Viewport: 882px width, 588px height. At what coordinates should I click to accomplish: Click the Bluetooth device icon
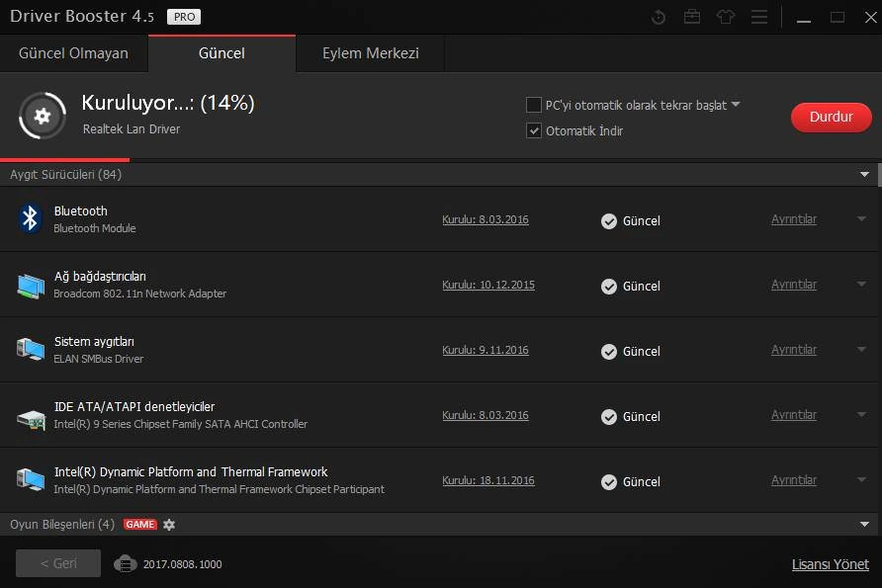click(30, 218)
